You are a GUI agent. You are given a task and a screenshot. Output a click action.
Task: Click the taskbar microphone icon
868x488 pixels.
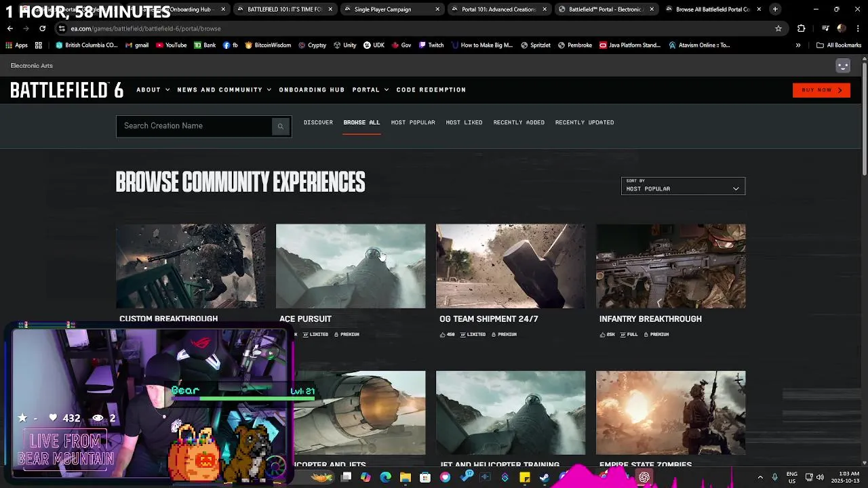pos(774,477)
